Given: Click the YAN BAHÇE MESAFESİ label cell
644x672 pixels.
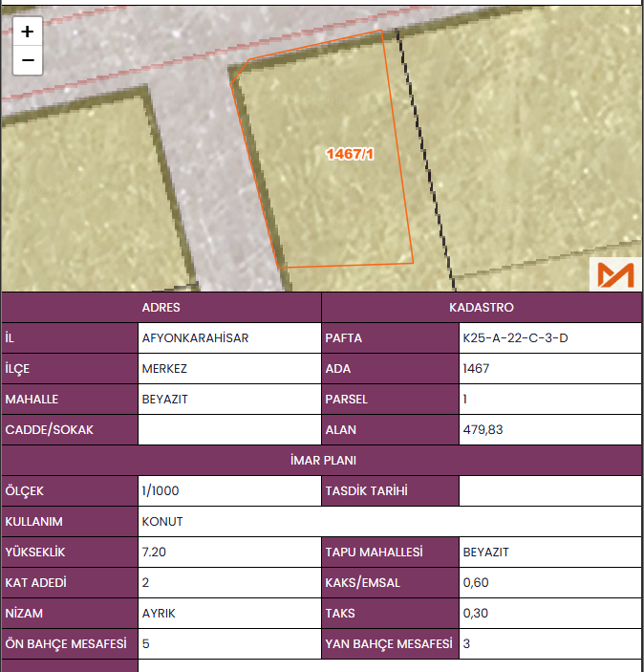Looking at the screenshot, I should pyautogui.click(x=390, y=643).
